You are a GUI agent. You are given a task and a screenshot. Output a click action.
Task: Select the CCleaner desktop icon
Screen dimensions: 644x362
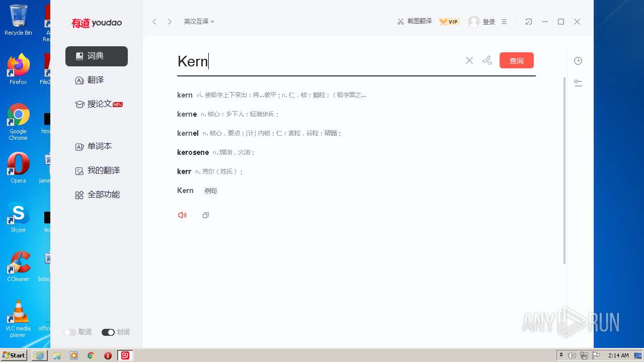point(18,266)
